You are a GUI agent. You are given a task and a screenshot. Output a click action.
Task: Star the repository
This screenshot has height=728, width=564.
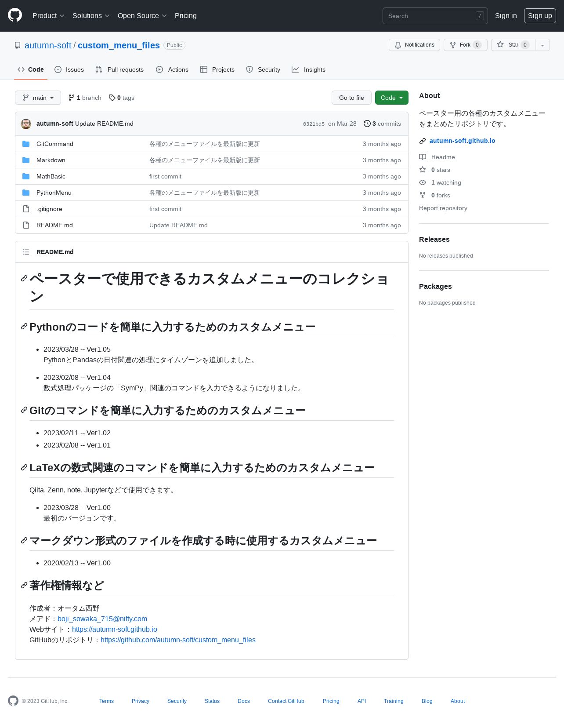[513, 45]
